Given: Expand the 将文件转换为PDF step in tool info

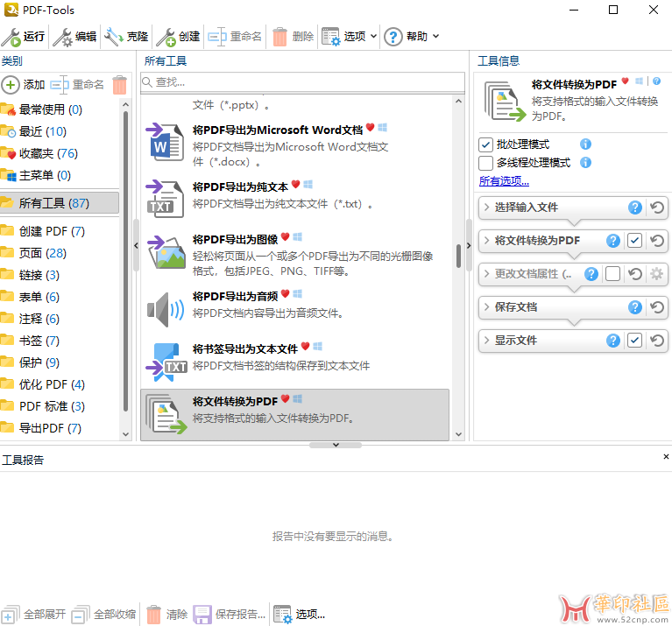Looking at the screenshot, I should coord(487,240).
